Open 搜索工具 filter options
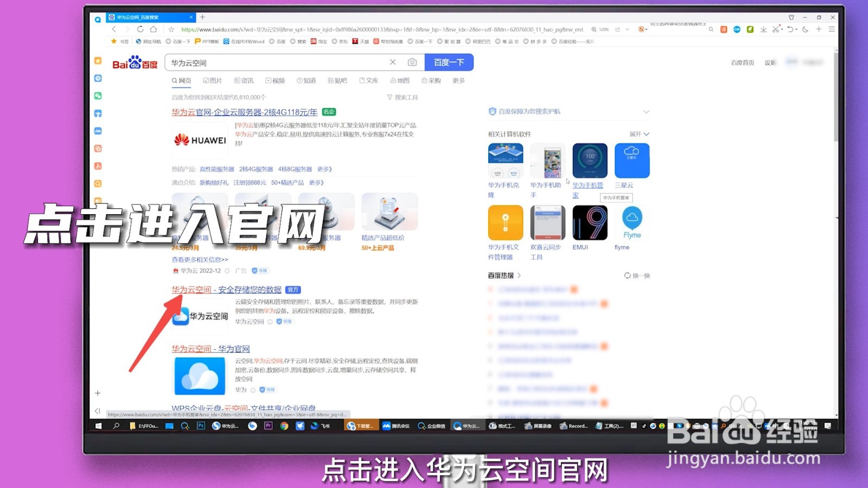The height and width of the screenshot is (488, 868). (403, 98)
